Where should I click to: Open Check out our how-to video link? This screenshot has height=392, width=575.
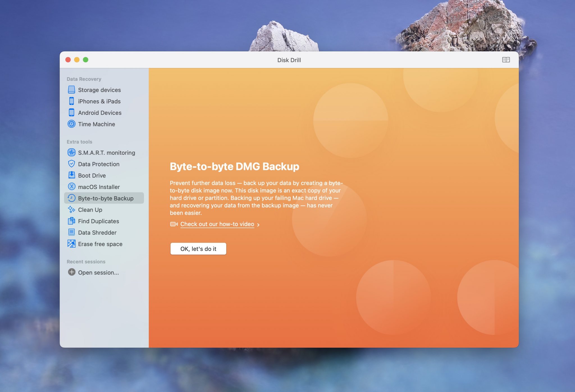pyautogui.click(x=217, y=224)
